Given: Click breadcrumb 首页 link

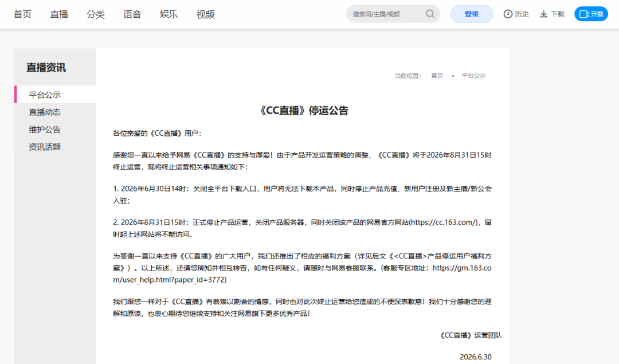Looking at the screenshot, I should click(437, 76).
